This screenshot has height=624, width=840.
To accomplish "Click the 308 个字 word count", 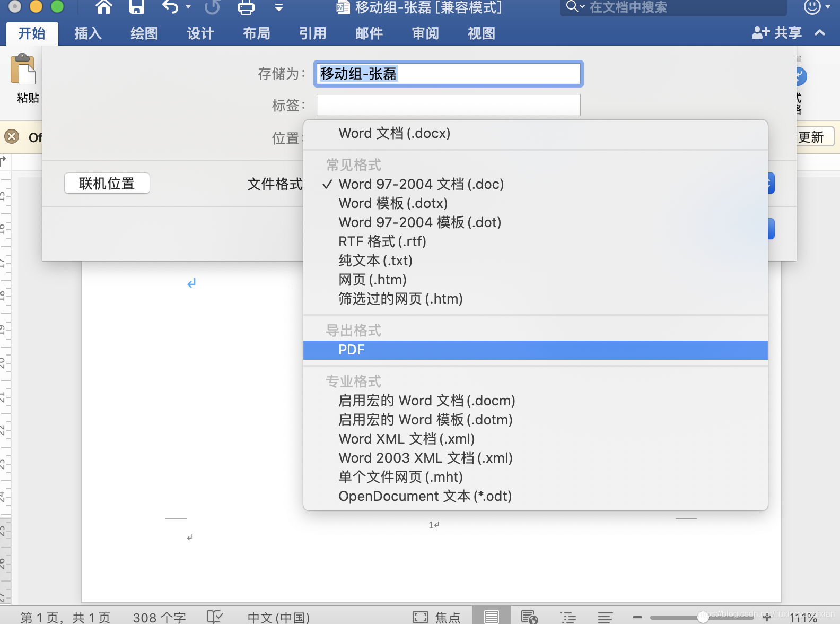I will click(x=160, y=617).
